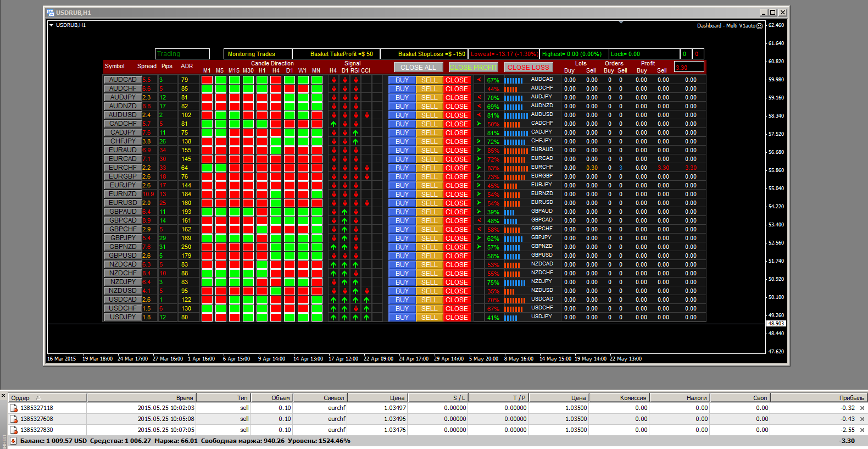This screenshot has height=449, width=868.
Task: Click the red 3.30 total profit box
Action: pos(689,67)
